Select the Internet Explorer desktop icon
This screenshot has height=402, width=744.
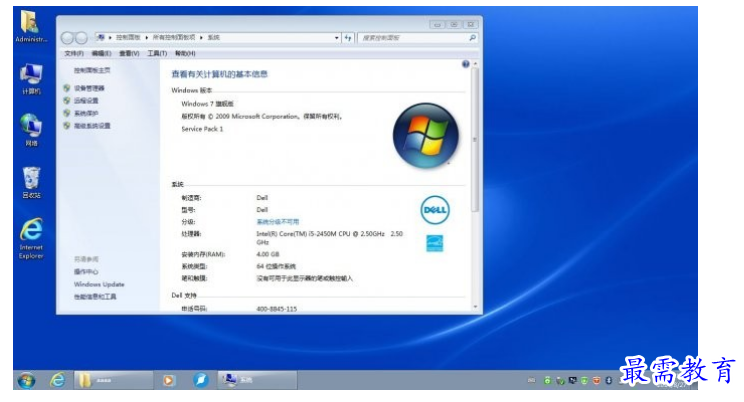(x=31, y=238)
